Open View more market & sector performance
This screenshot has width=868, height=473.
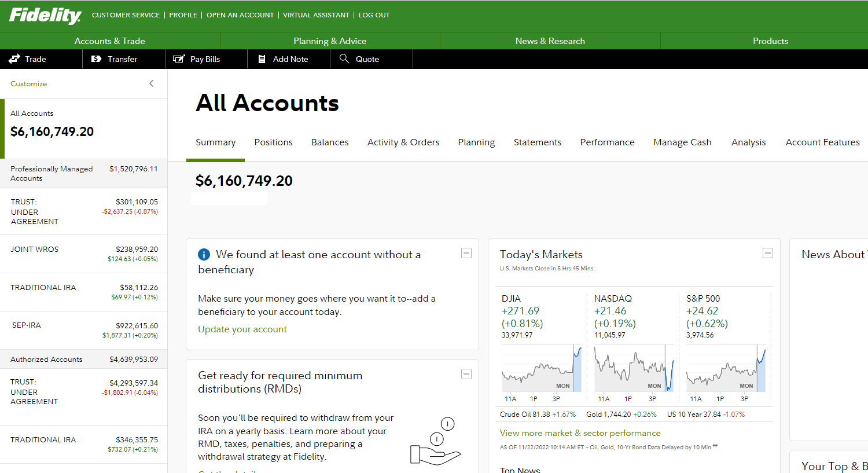pos(580,433)
